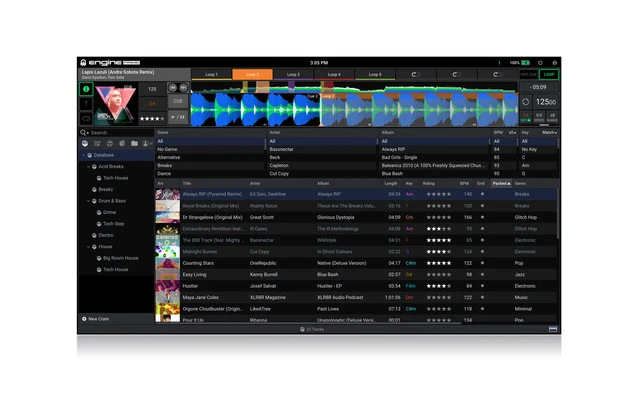Click the upward arrow icon beside album art

(x=86, y=104)
